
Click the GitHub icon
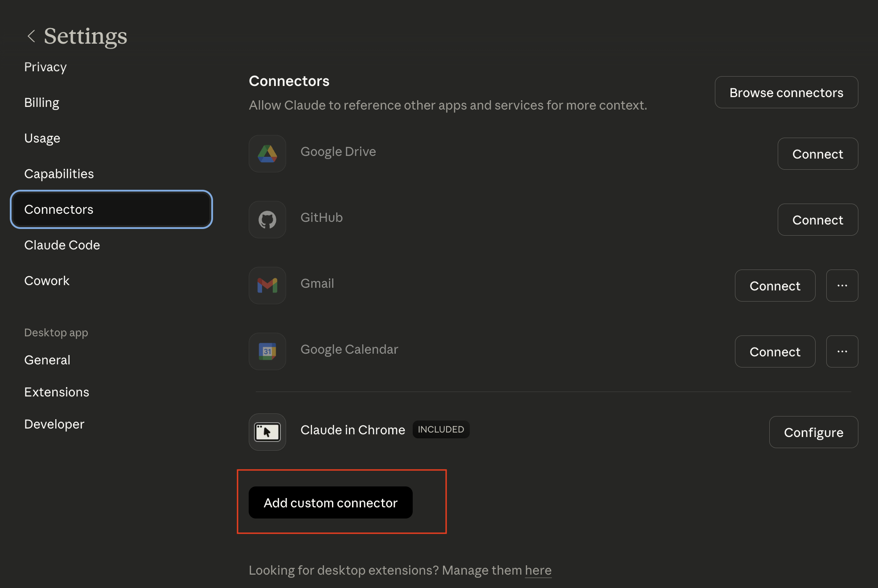pyautogui.click(x=267, y=220)
